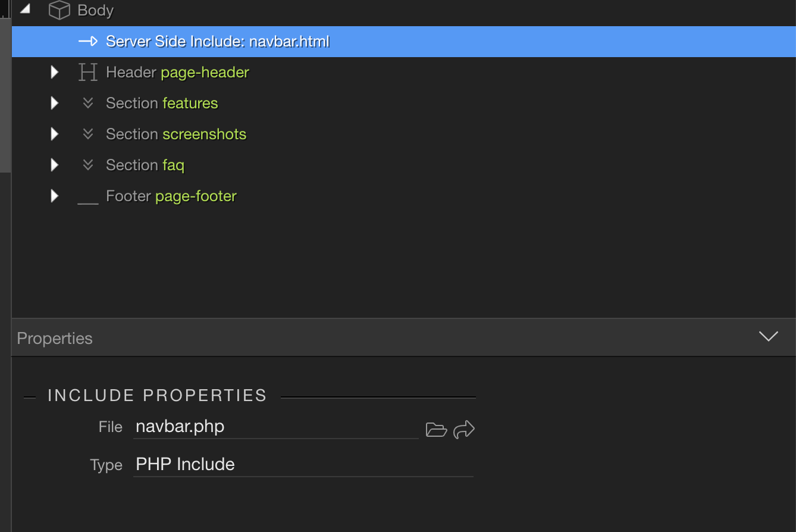Open the Type dropdown showing PHP Include
This screenshot has height=532, width=796.
[302, 465]
